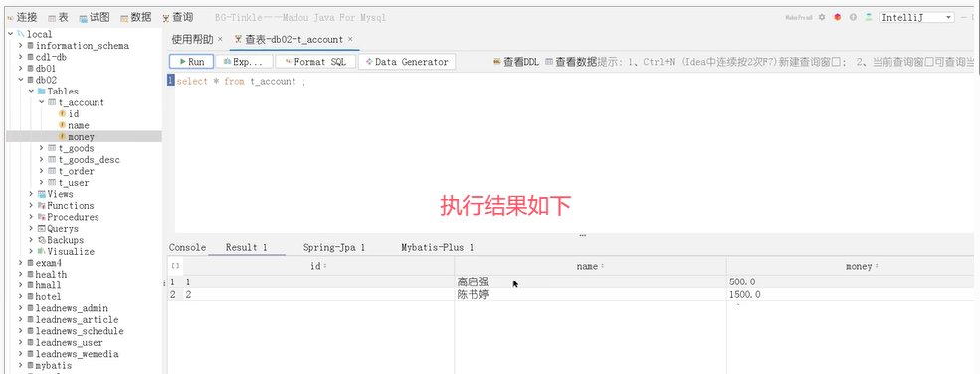980x374 pixels.
Task: Open the 试图 view toolbar item
Action: click(95, 18)
